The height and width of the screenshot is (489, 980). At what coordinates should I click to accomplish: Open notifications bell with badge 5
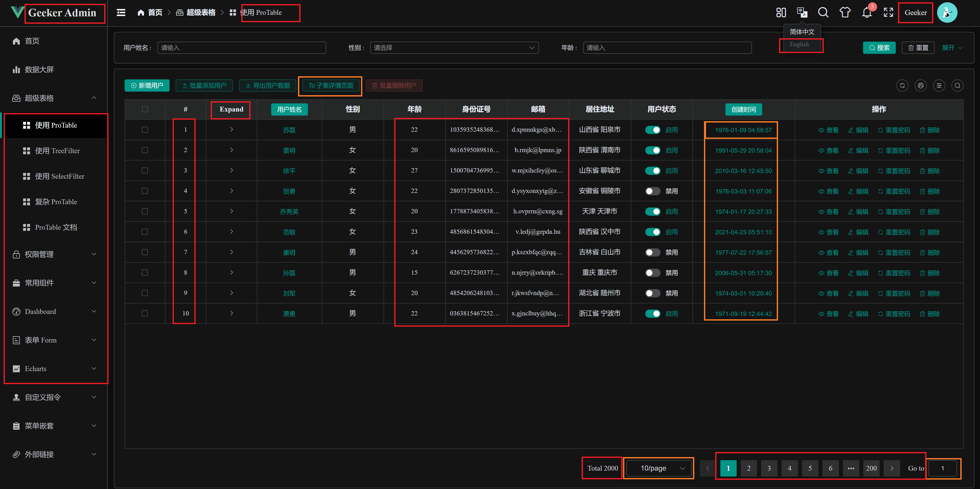click(867, 13)
